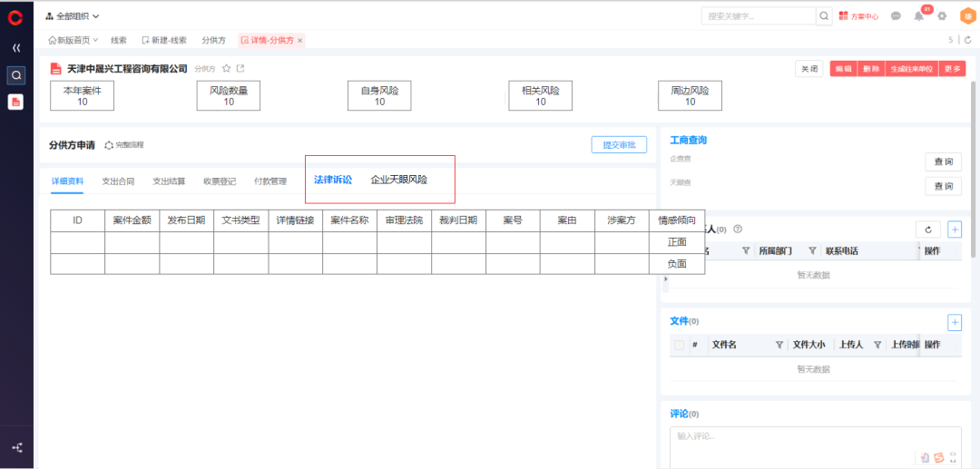The width and height of the screenshot is (980, 469).
Task: Open the 企业天眼风险 tab
Action: click(398, 180)
